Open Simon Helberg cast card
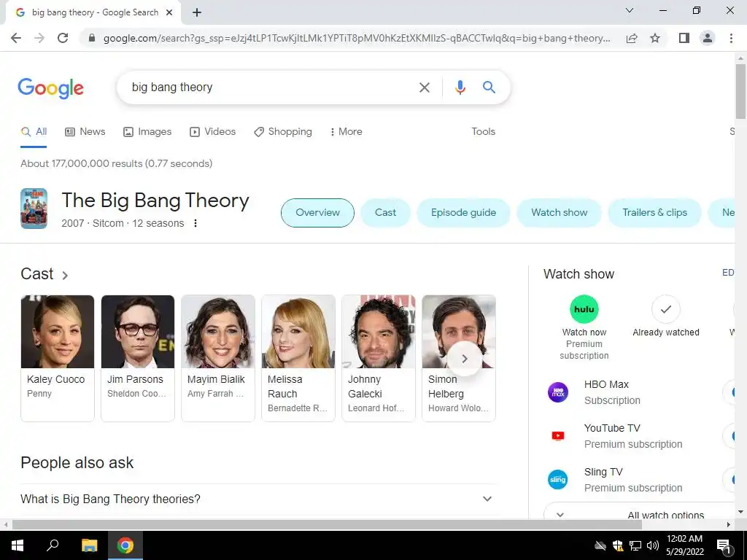 (459, 358)
